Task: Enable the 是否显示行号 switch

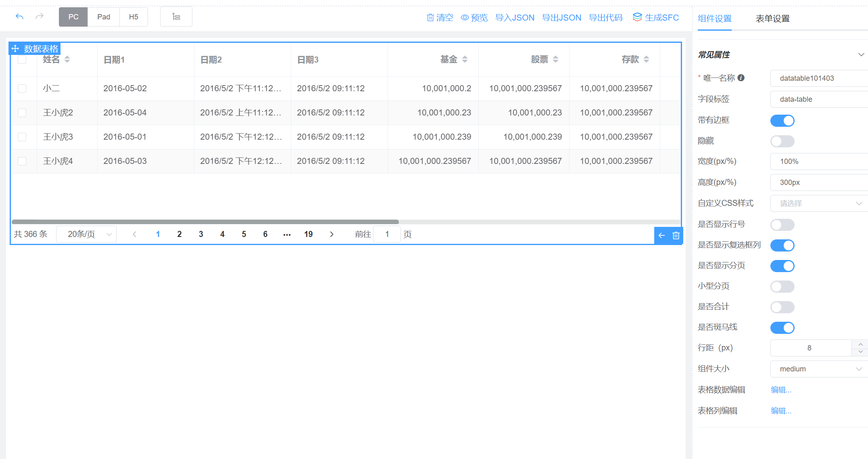Action: [782, 224]
